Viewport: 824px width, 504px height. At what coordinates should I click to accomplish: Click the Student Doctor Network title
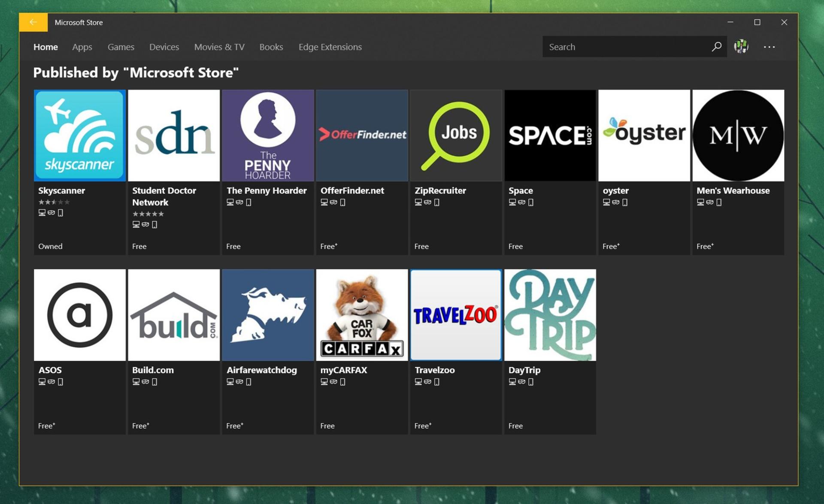coord(164,196)
